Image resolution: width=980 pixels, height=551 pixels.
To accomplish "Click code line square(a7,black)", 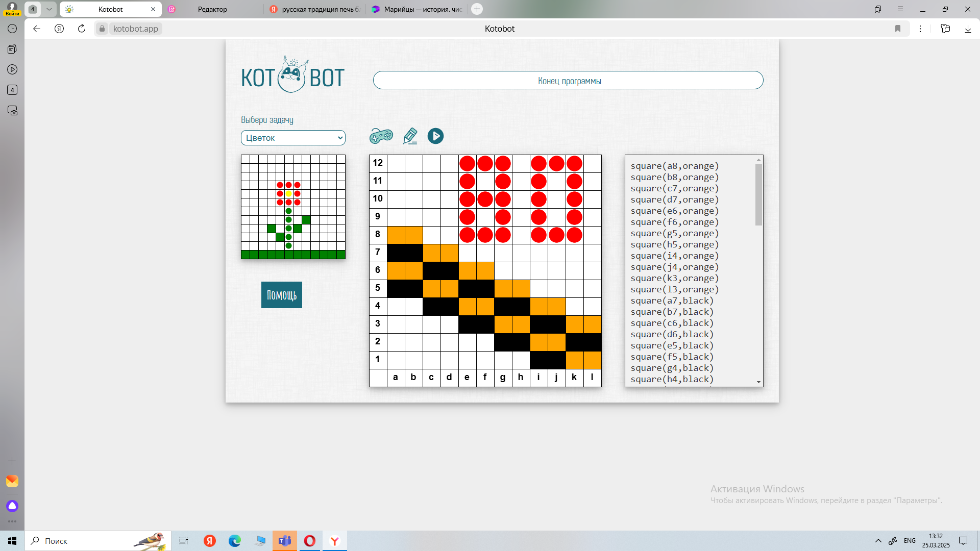I will [x=672, y=300].
